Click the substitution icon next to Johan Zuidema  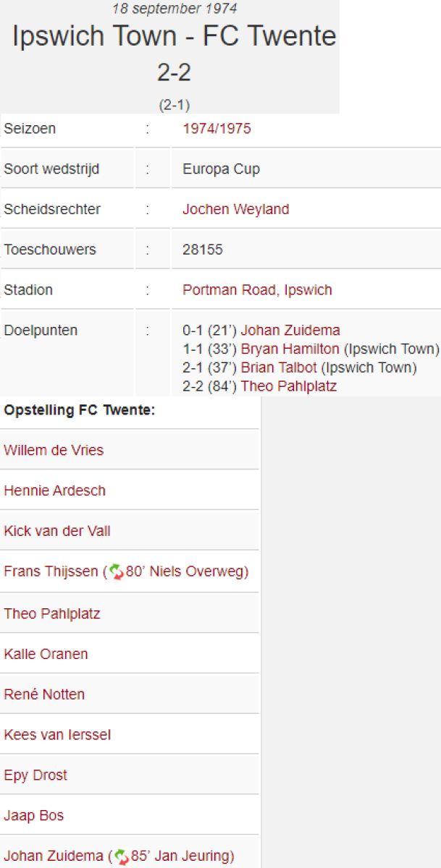coord(122,856)
